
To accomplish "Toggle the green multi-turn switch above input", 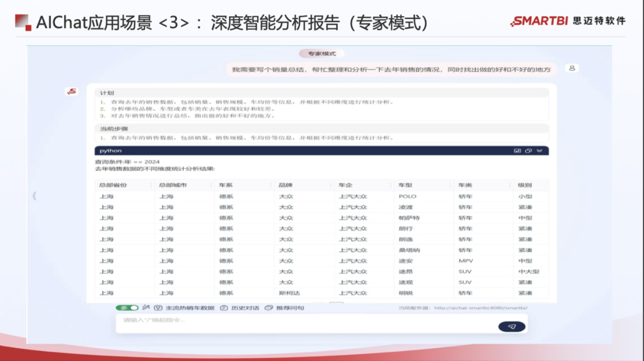I will click(127, 307).
